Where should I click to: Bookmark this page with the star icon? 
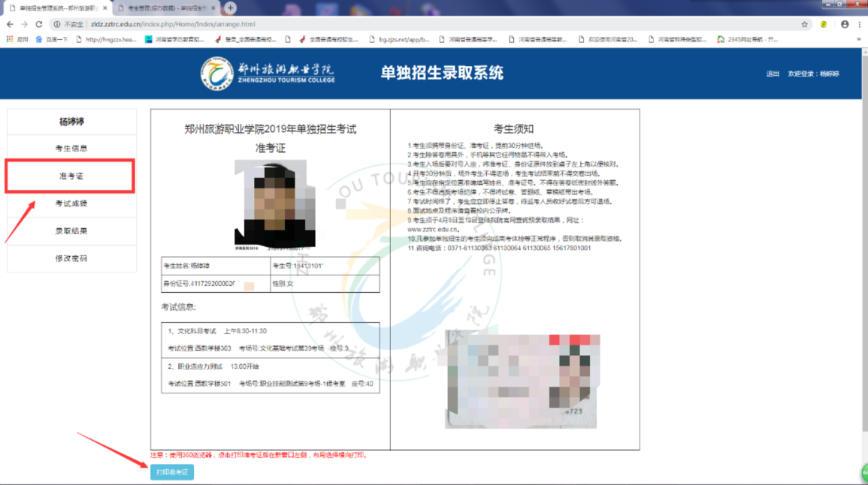(x=805, y=24)
